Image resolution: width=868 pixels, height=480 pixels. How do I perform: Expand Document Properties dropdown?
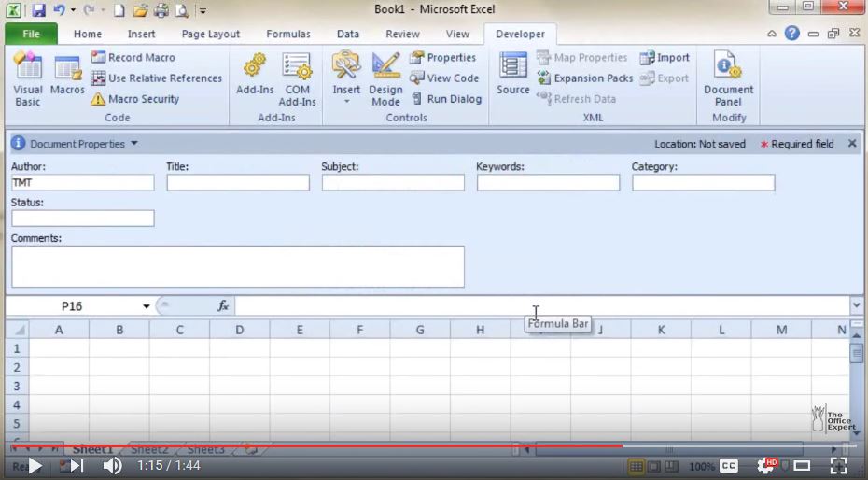coord(134,144)
